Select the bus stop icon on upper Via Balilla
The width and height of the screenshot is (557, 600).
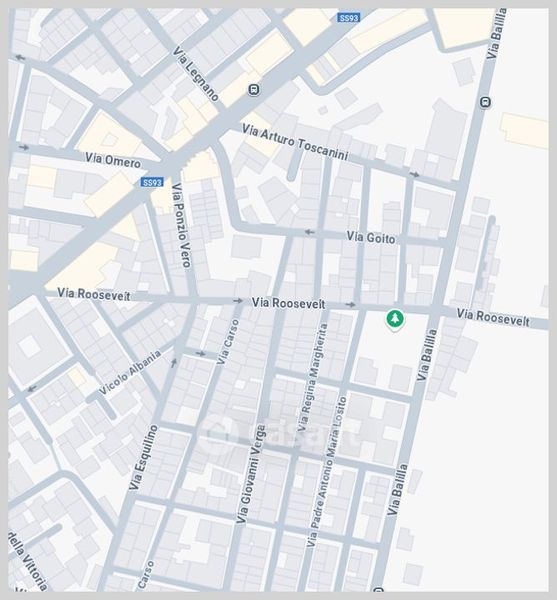click(485, 102)
